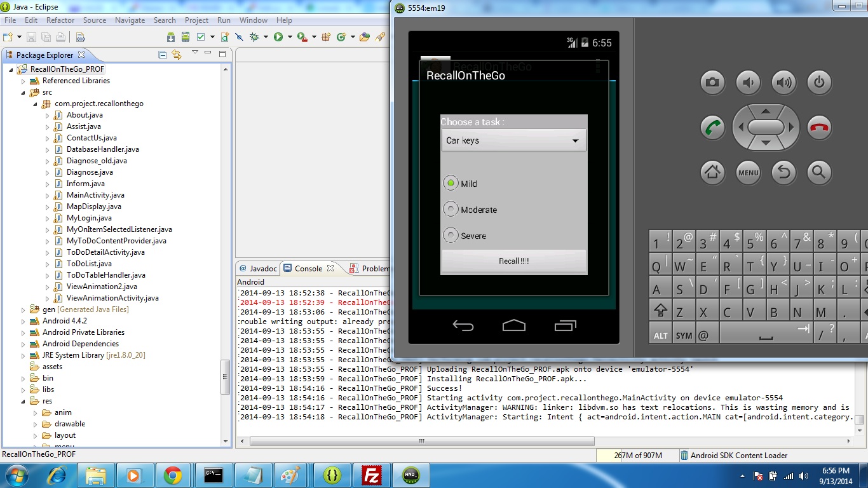Expand the Referenced Libraries node
The height and width of the screenshot is (488, 868).
[x=24, y=81]
